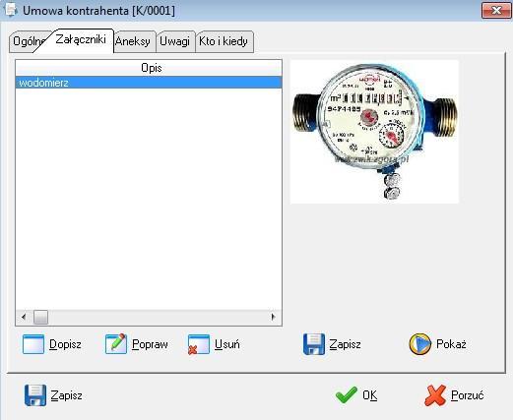Click the Popraw pencil icon
This screenshot has width=513, height=420.
point(116,344)
